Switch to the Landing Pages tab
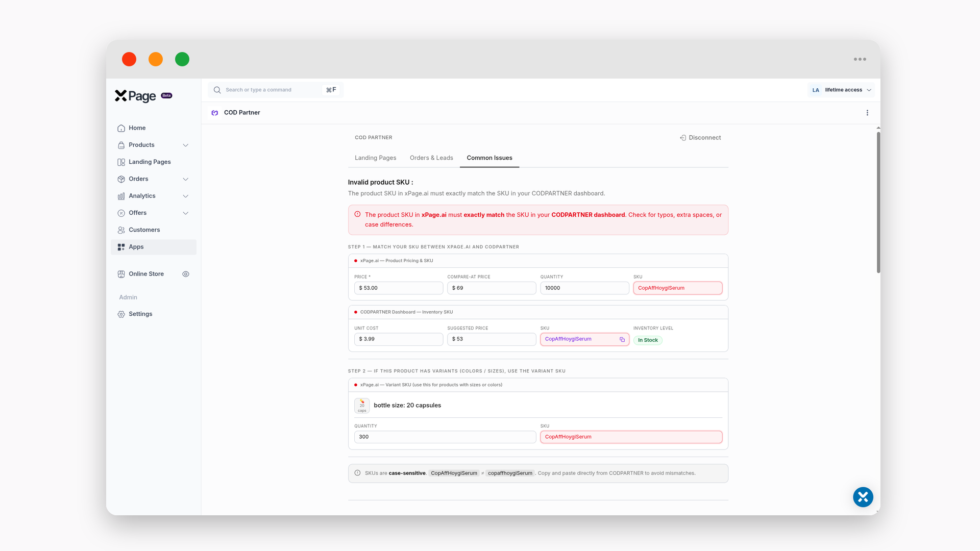 [375, 158]
